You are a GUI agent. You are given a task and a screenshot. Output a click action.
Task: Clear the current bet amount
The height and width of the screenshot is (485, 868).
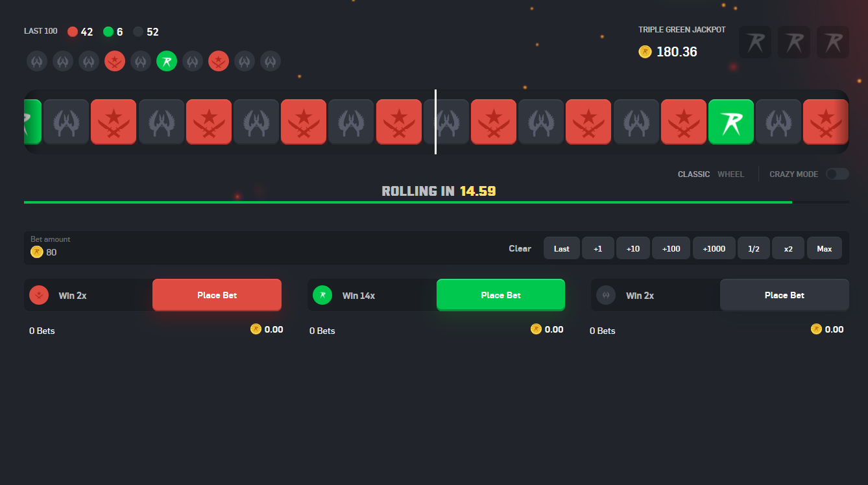click(x=520, y=248)
